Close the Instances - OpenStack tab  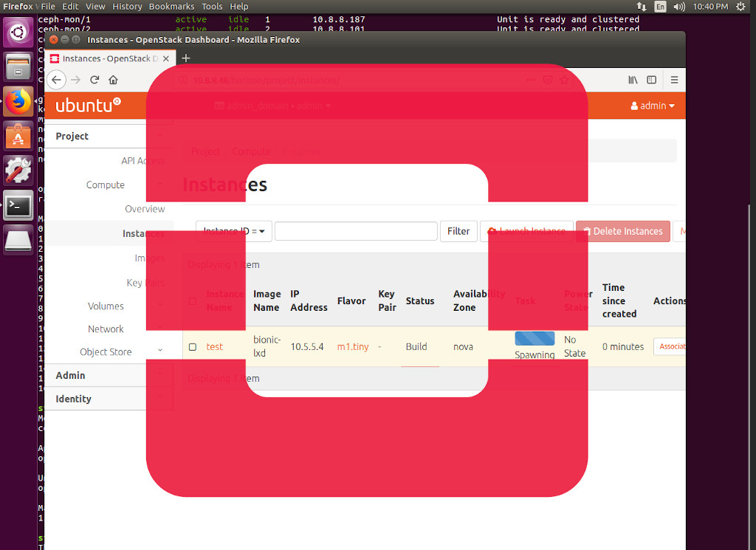click(166, 58)
